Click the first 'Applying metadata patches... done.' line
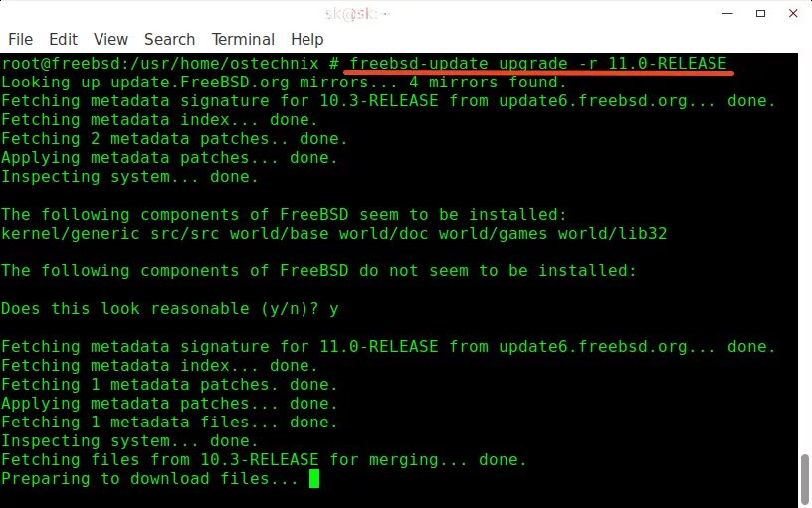The width and height of the screenshot is (812, 508). 169,158
